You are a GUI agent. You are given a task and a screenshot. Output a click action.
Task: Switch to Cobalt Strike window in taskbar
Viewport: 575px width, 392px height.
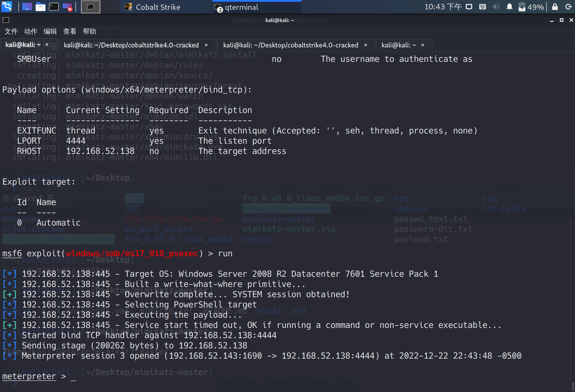158,7
